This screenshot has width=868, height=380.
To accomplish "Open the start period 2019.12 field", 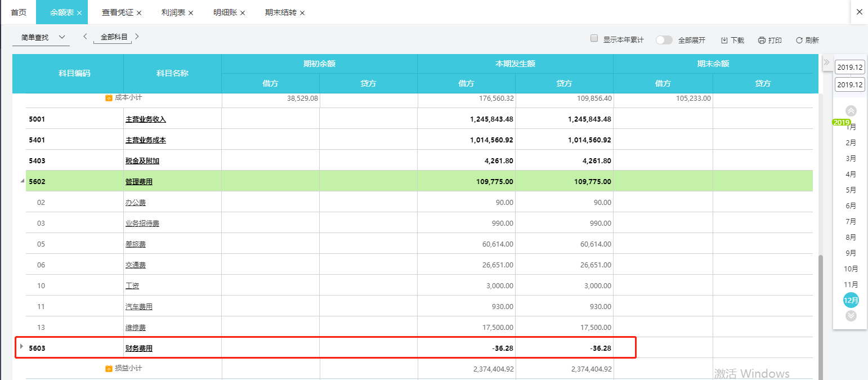I will tap(850, 67).
